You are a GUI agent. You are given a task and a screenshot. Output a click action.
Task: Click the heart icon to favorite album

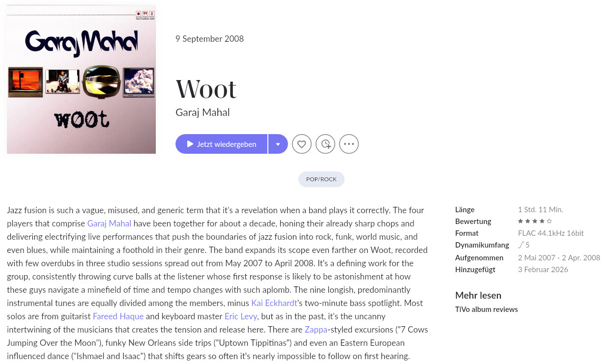pyautogui.click(x=302, y=144)
